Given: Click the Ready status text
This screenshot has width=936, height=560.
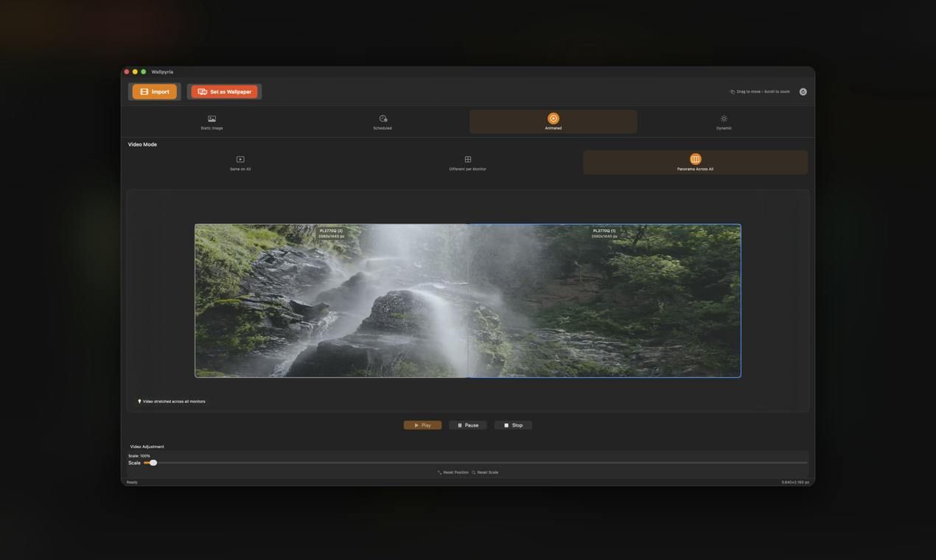Looking at the screenshot, I should coord(132,483).
